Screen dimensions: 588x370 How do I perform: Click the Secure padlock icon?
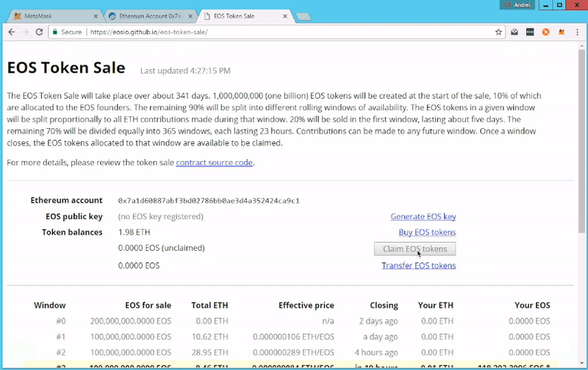coord(55,32)
